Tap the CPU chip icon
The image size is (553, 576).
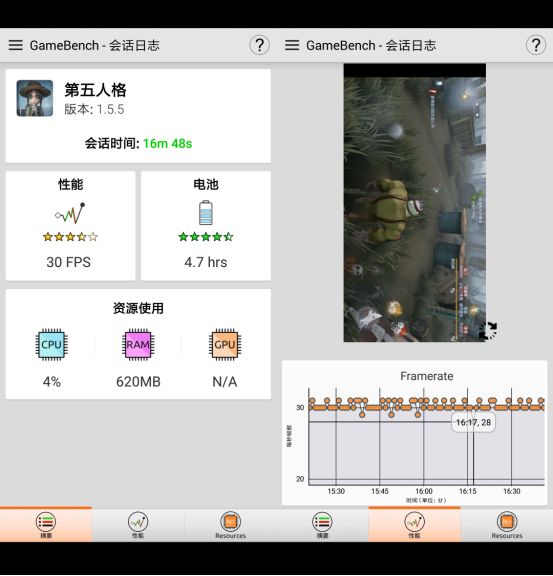(x=51, y=344)
